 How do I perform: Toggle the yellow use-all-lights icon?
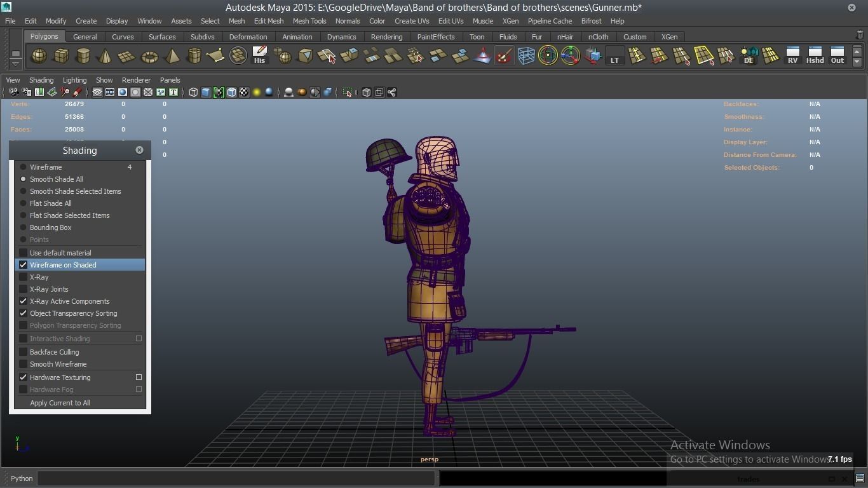(257, 92)
